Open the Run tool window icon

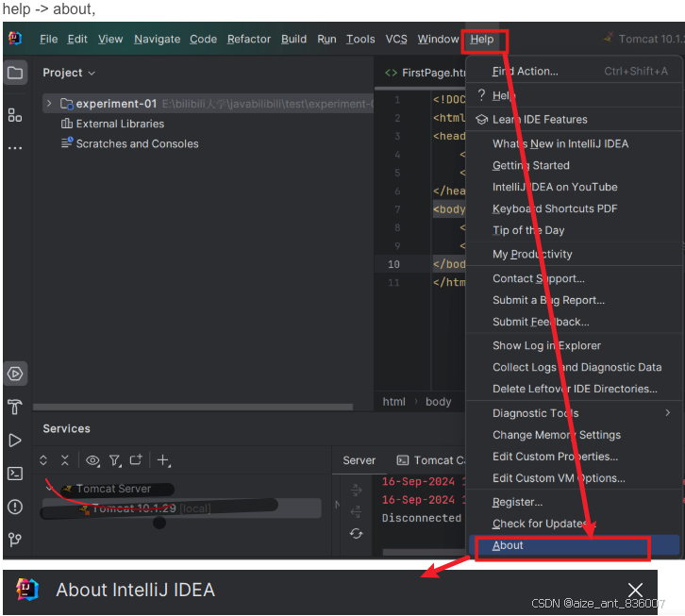tap(15, 440)
